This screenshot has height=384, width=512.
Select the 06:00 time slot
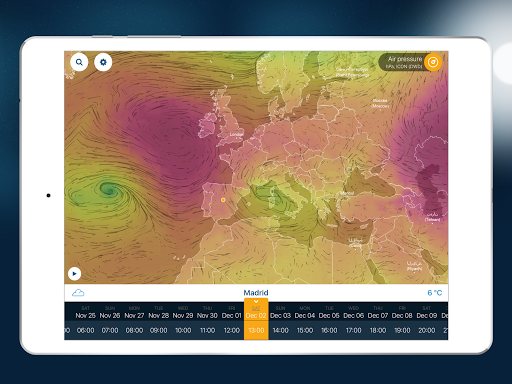pyautogui.click(x=85, y=330)
